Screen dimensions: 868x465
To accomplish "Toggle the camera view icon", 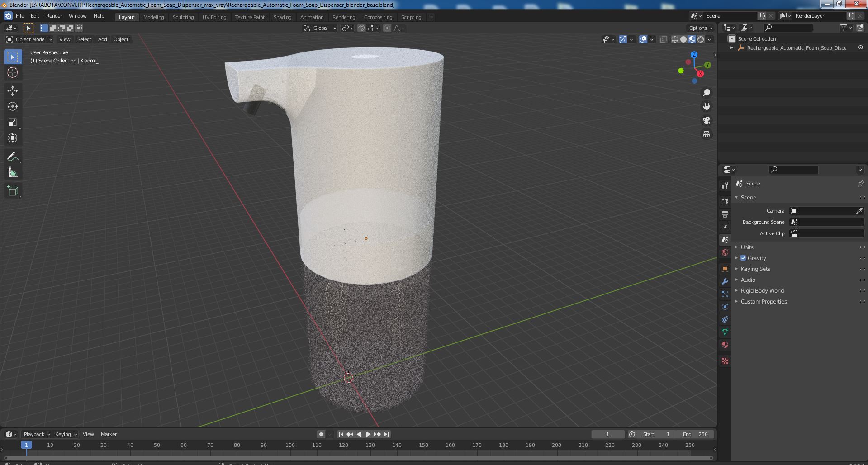I will click(x=706, y=120).
